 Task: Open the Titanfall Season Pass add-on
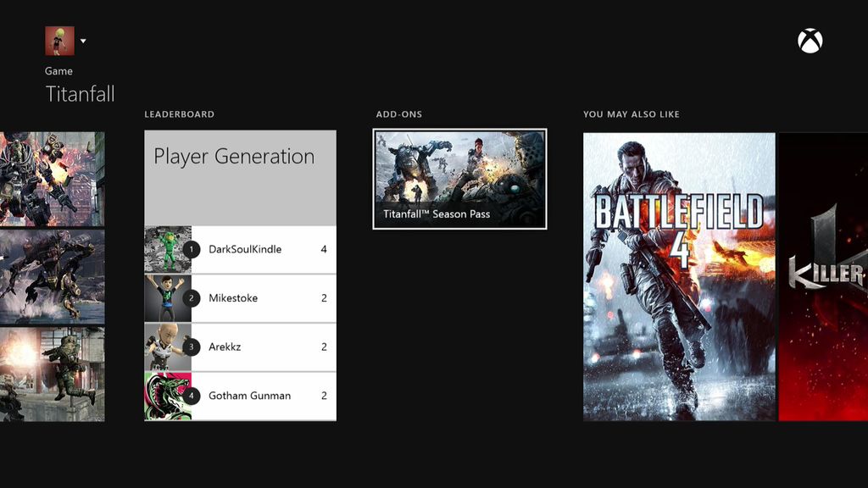click(459, 177)
